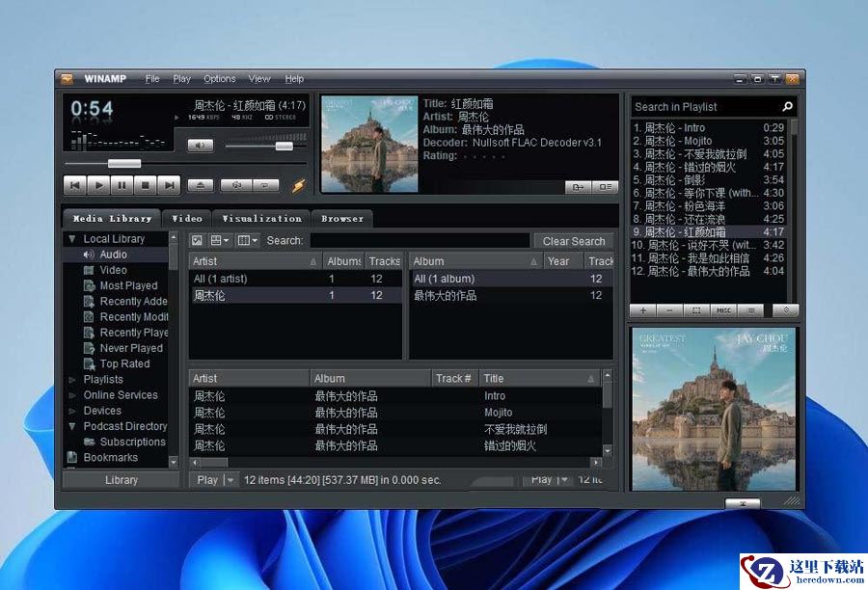The height and width of the screenshot is (590, 868).
Task: Collapse the Local Library tree
Action: pos(72,239)
